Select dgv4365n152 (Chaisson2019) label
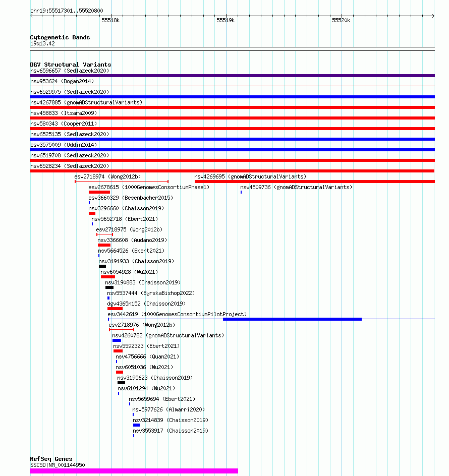 (146, 304)
